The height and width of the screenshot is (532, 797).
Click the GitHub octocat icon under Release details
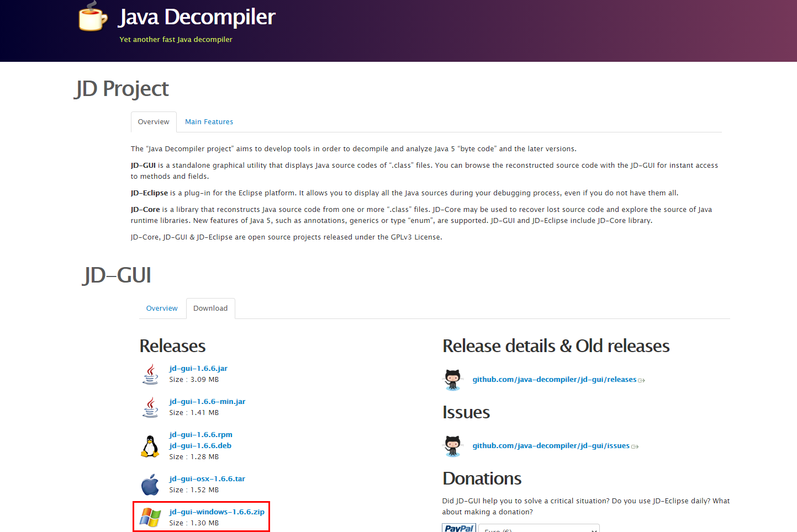point(453,380)
